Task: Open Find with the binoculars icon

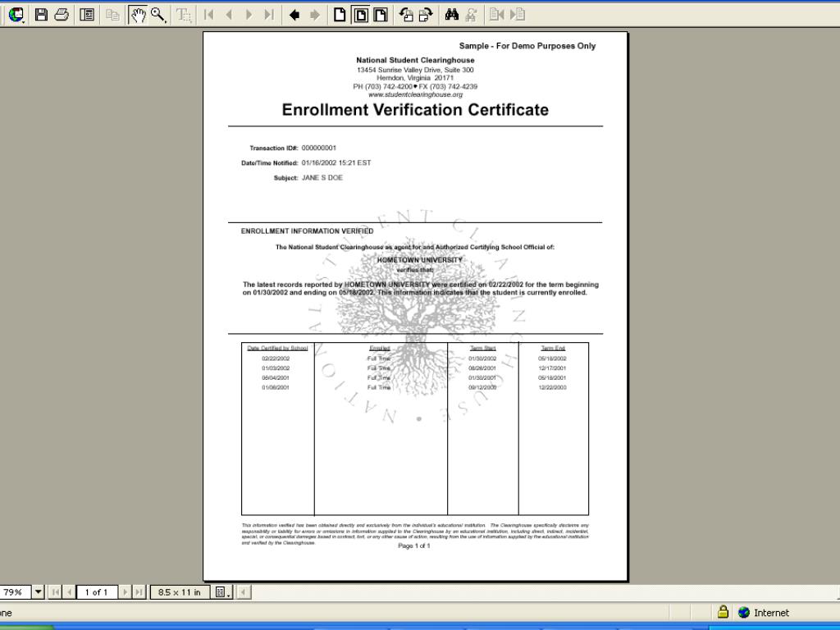Action: pyautogui.click(x=452, y=15)
